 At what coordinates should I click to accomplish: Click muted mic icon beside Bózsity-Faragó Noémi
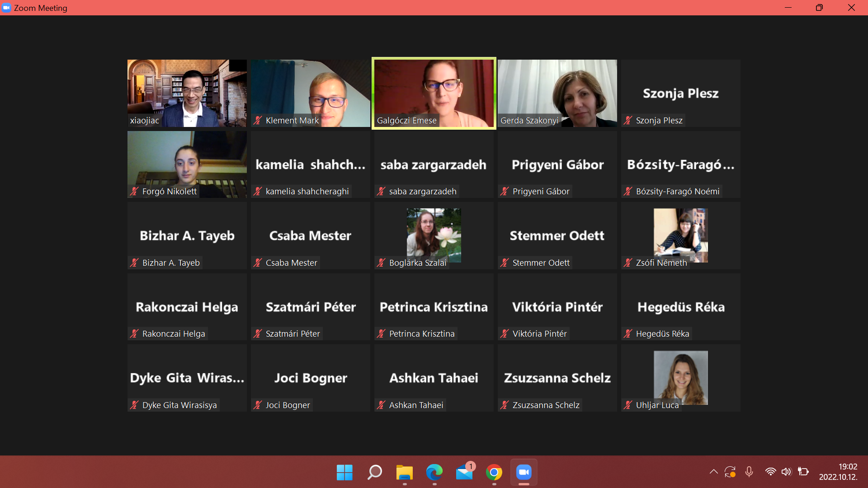click(628, 191)
